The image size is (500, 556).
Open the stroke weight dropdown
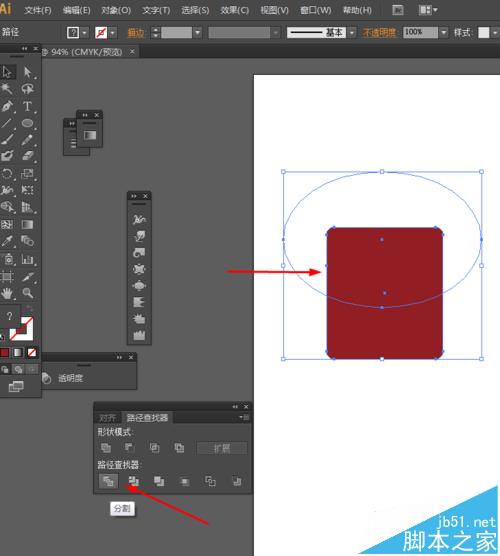(x=198, y=33)
